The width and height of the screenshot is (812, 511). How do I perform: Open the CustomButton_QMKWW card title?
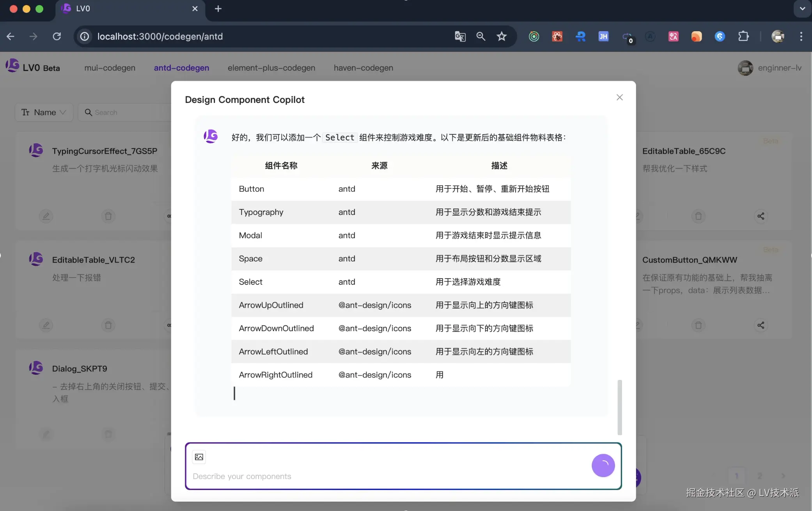coord(690,260)
